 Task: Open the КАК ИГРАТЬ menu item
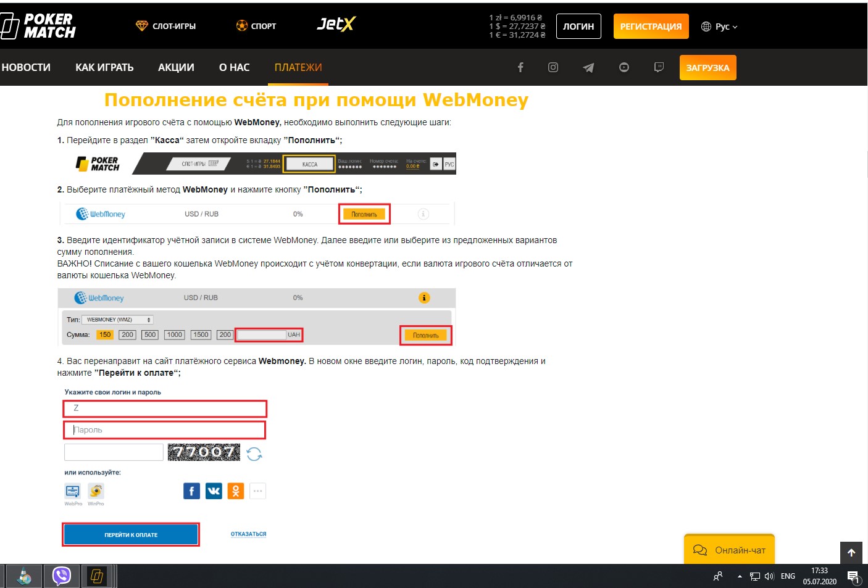[104, 67]
